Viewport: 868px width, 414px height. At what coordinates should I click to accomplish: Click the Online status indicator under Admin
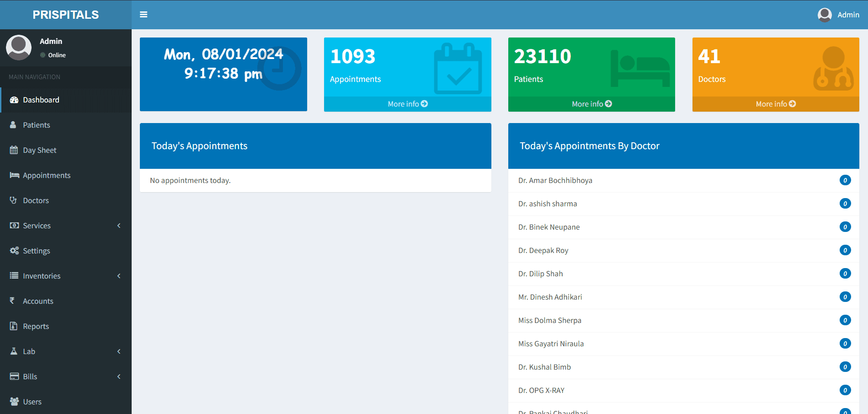tap(53, 55)
